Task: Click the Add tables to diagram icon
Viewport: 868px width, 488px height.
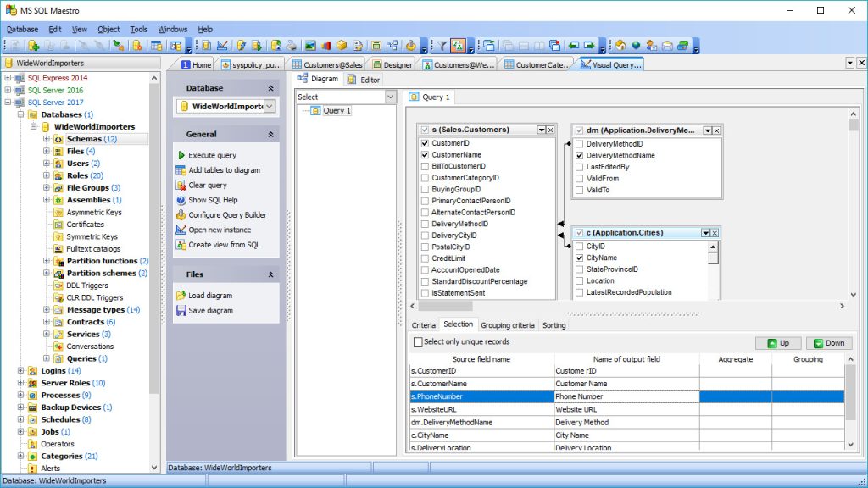Action: 181,169
